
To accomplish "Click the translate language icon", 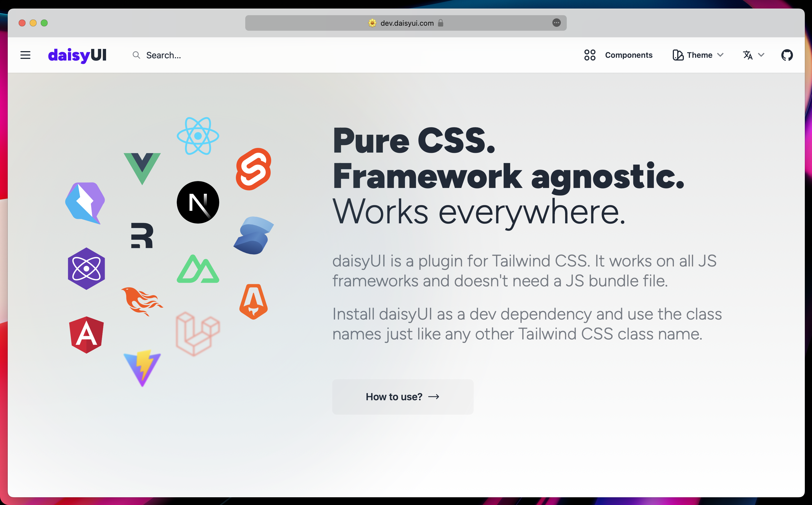I will 748,55.
